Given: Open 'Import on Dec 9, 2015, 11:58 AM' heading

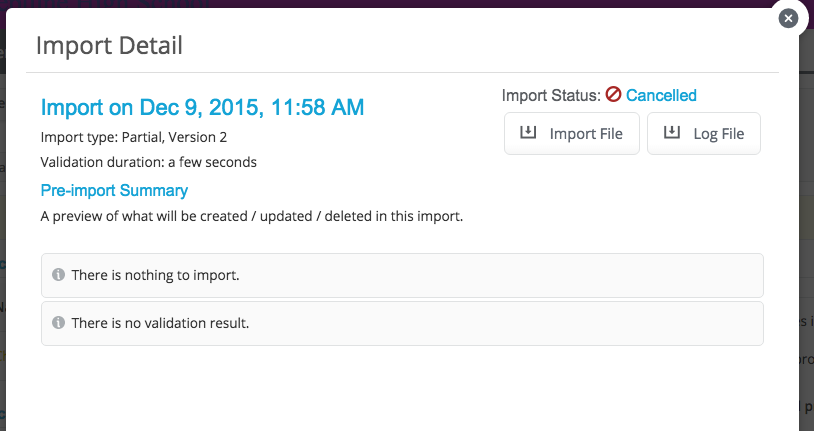Looking at the screenshot, I should [x=202, y=107].
